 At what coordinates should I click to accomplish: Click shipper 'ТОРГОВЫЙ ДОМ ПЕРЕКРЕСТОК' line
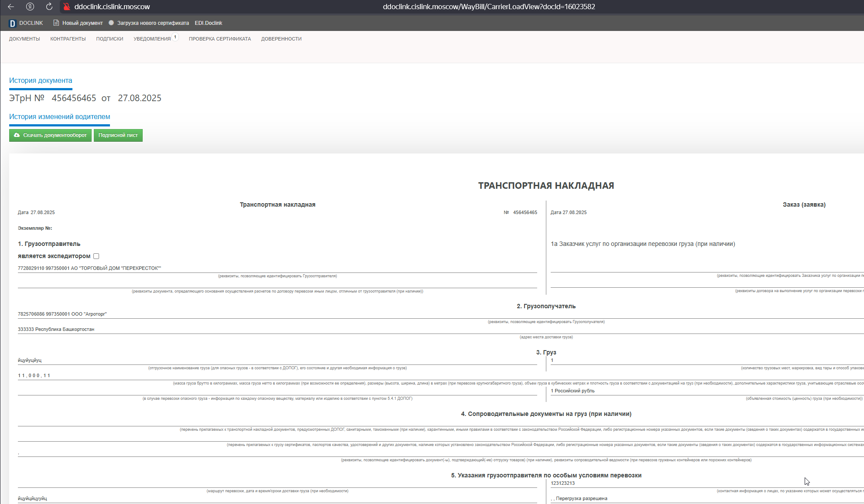tap(89, 268)
